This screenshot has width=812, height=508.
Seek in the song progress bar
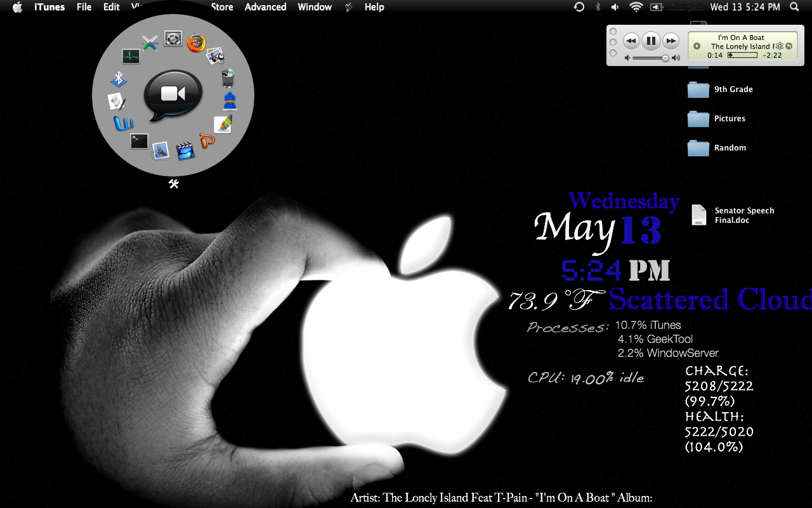coord(742,55)
